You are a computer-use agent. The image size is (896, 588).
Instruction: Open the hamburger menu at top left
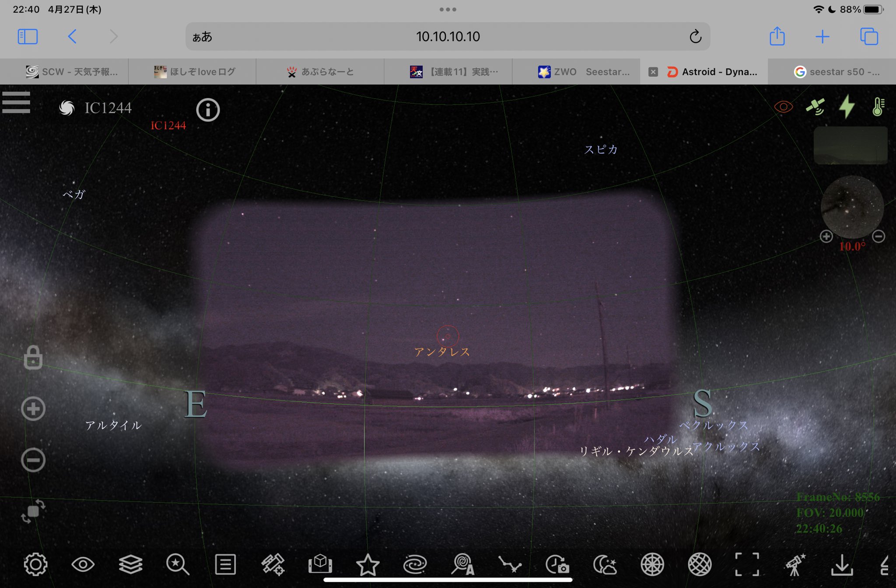click(16, 102)
